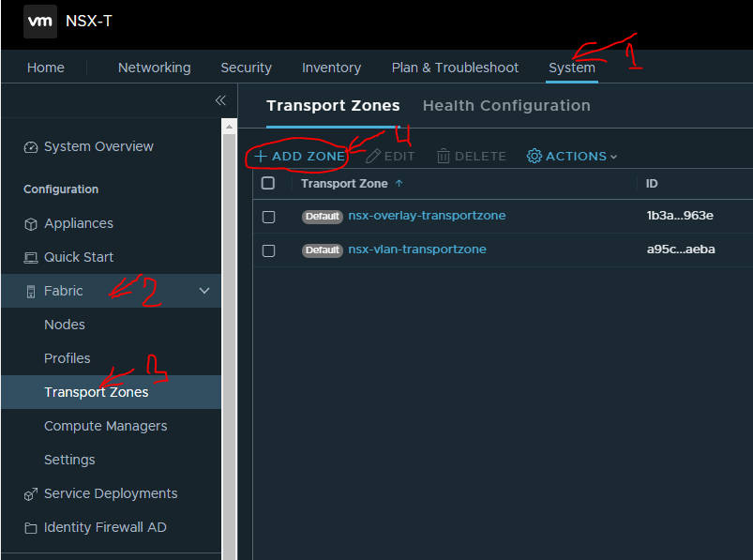This screenshot has height=560, width=753.
Task: Click Default badge of nsx-overlay-transportzone
Action: (x=323, y=217)
